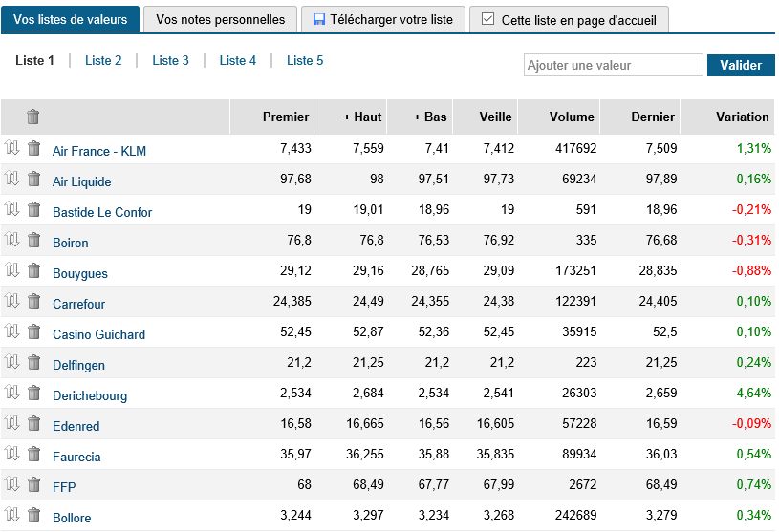Select 'Vos listes de valeurs' tab

[70, 19]
